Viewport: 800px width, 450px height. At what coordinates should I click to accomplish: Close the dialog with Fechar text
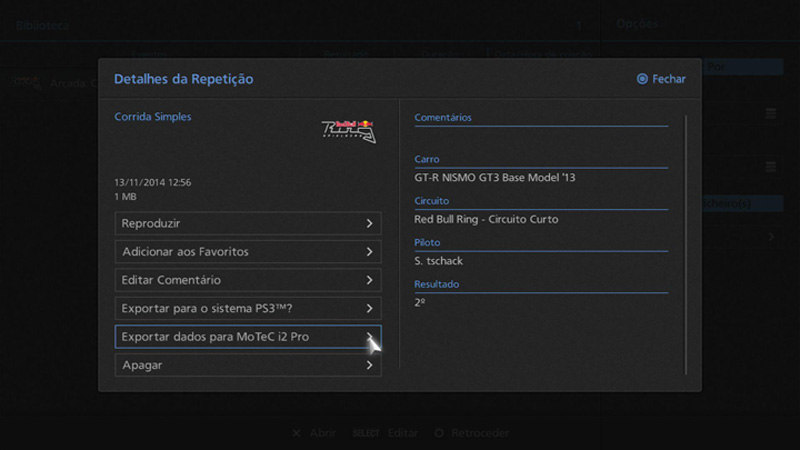(x=669, y=79)
